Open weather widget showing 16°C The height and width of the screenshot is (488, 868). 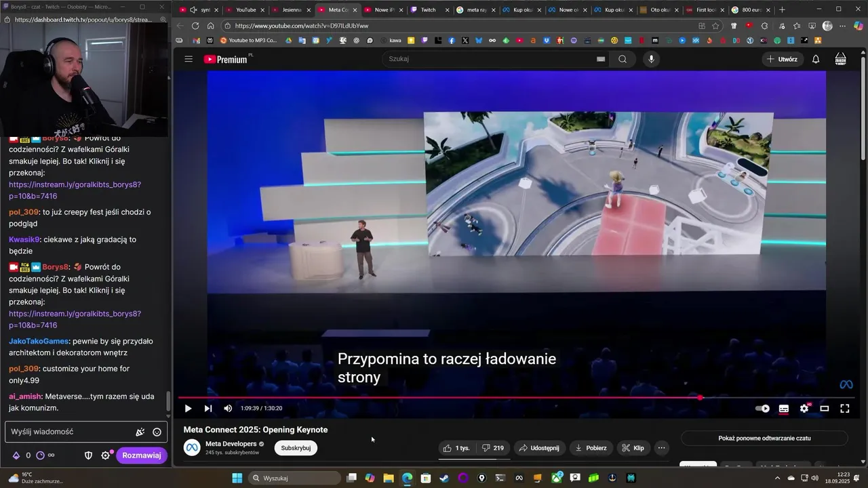(x=35, y=478)
